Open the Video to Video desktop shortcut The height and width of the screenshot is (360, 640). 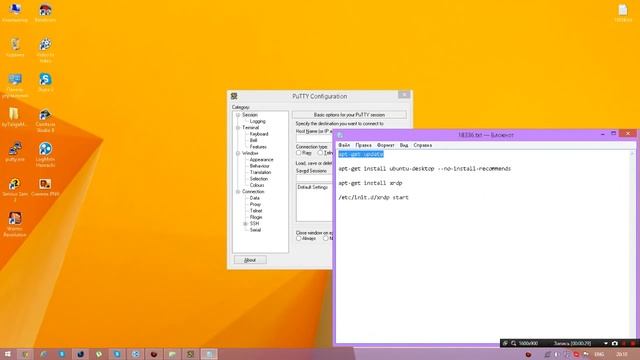(45, 50)
